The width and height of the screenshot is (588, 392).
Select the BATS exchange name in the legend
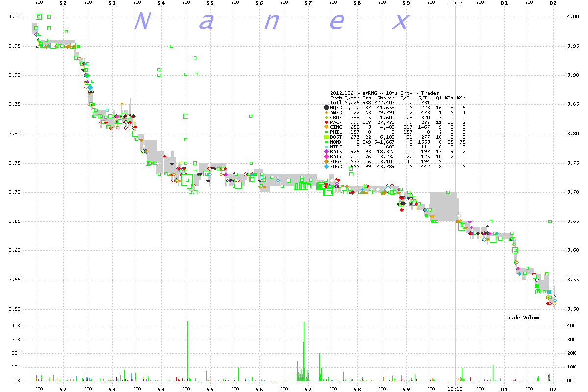pos(336,152)
